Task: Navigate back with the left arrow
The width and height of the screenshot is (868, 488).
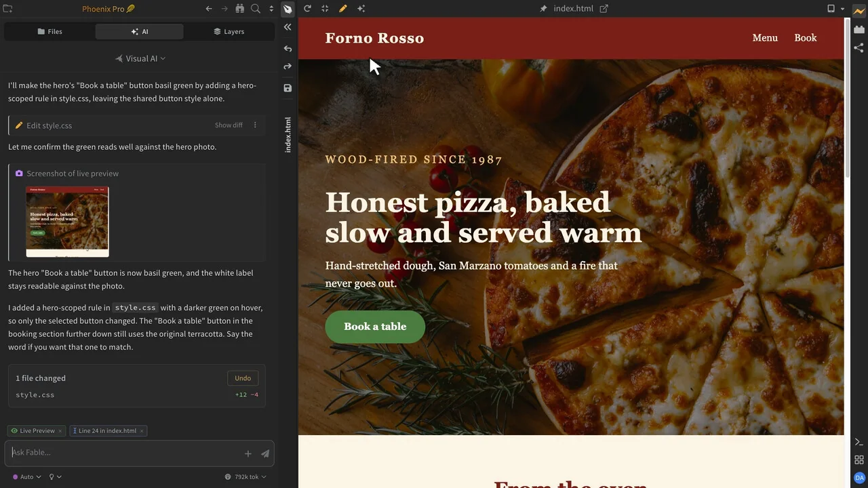Action: pos(209,9)
